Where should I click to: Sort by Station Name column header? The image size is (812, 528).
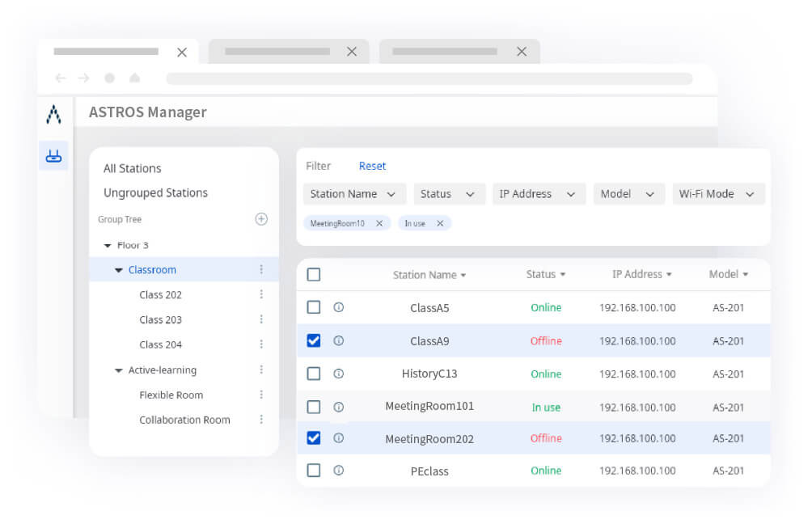[429, 275]
